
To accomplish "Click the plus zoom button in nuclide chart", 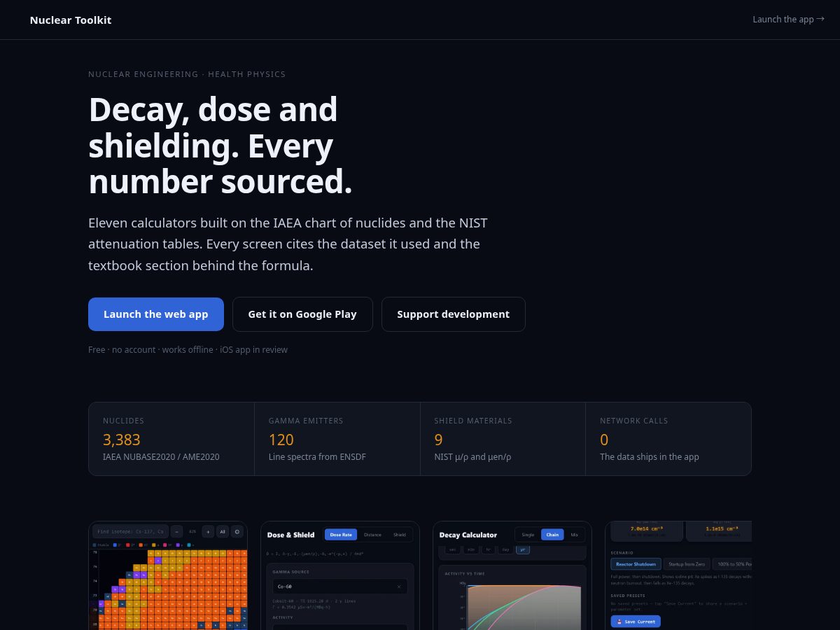I will point(208,531).
